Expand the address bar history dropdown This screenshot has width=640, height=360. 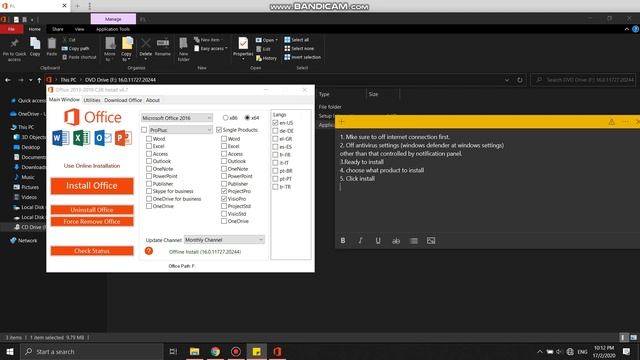(507, 80)
